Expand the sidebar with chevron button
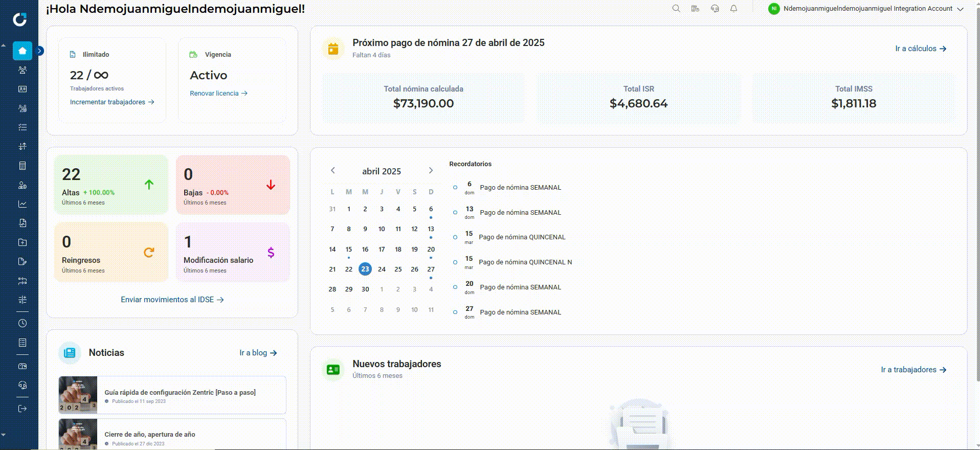This screenshot has height=450, width=980. click(x=40, y=51)
